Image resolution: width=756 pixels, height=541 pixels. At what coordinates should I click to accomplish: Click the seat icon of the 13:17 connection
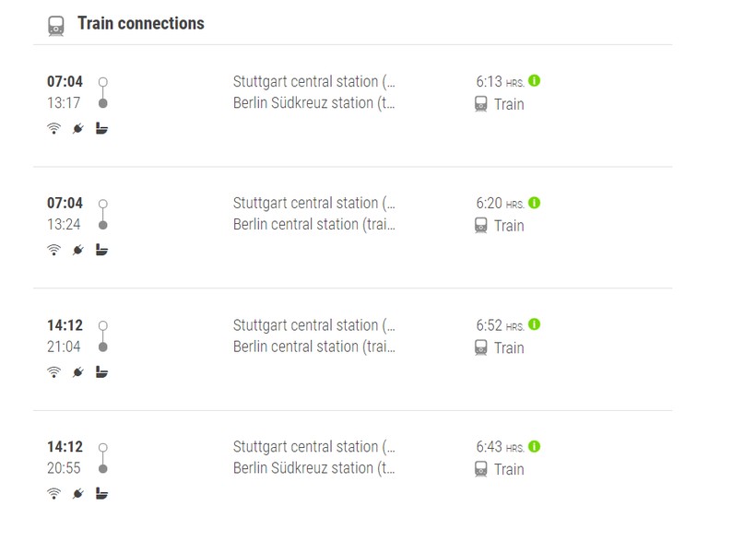tap(102, 128)
